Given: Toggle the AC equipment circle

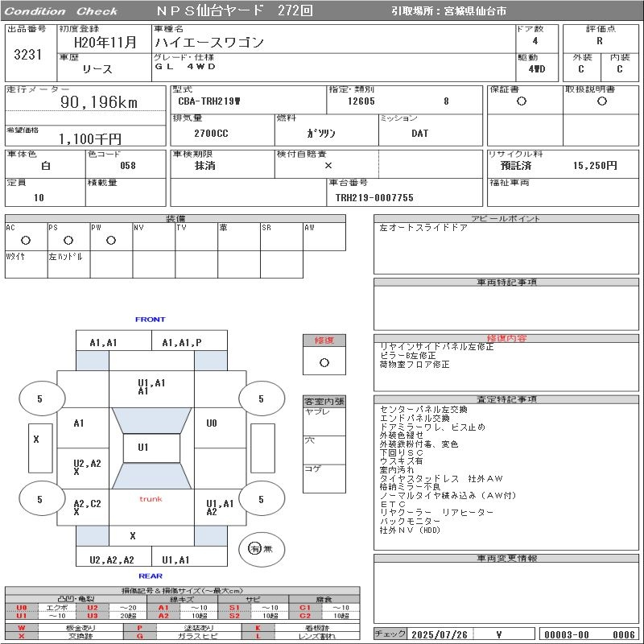Looking at the screenshot, I should (25, 241).
